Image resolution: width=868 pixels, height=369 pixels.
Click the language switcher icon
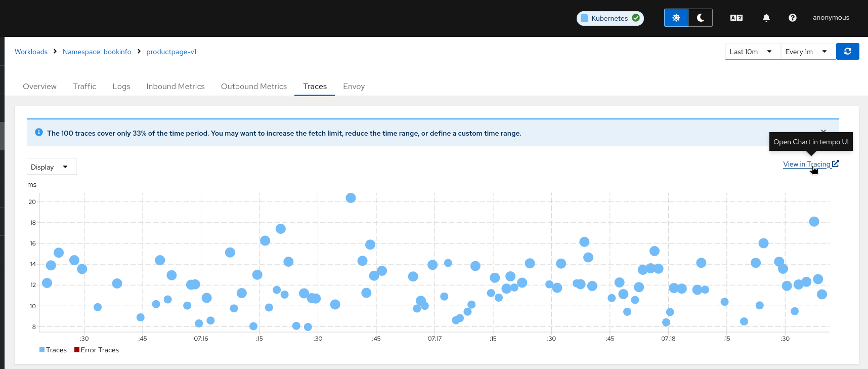coord(736,18)
